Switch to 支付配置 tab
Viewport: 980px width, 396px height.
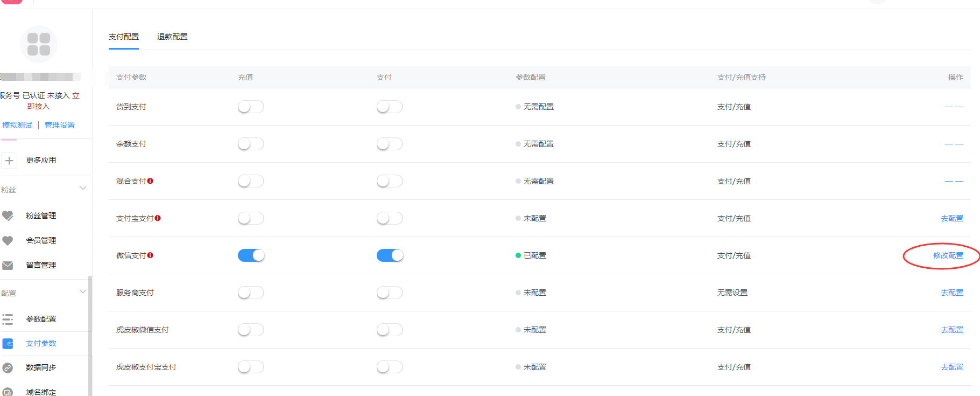[124, 37]
